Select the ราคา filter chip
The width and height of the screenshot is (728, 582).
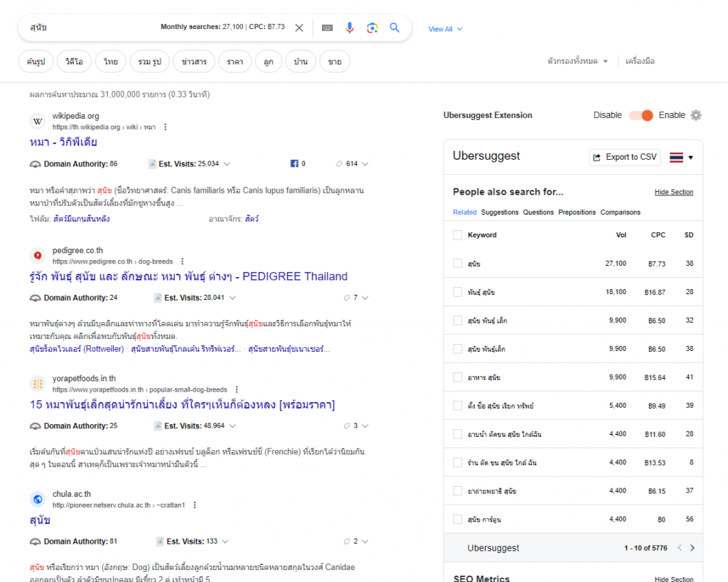[x=235, y=61]
